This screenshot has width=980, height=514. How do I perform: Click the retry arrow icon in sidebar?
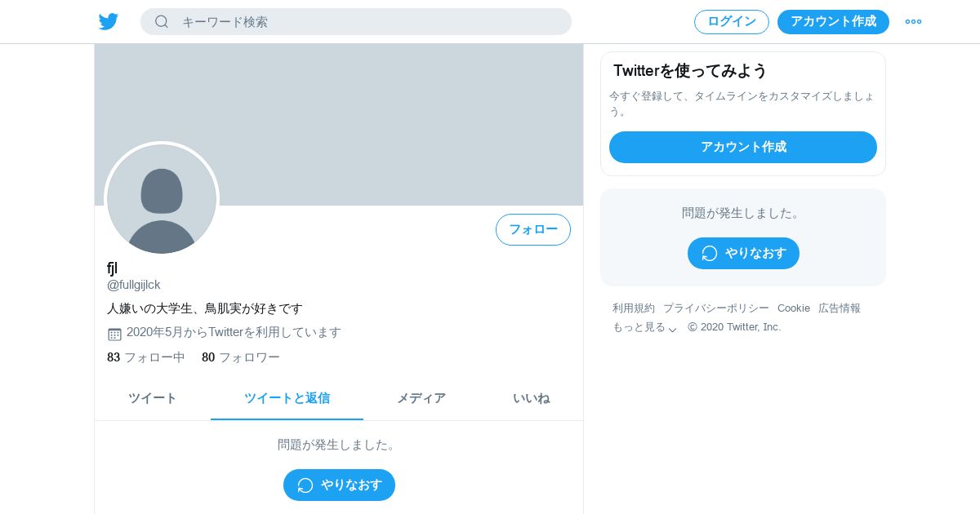pos(710,254)
